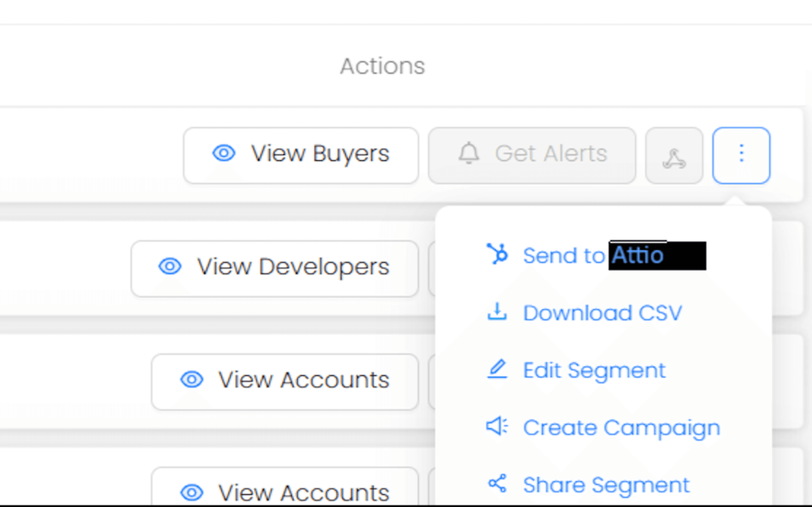The width and height of the screenshot is (812, 507).
Task: Choose Create Campaign menu entry
Action: click(621, 428)
